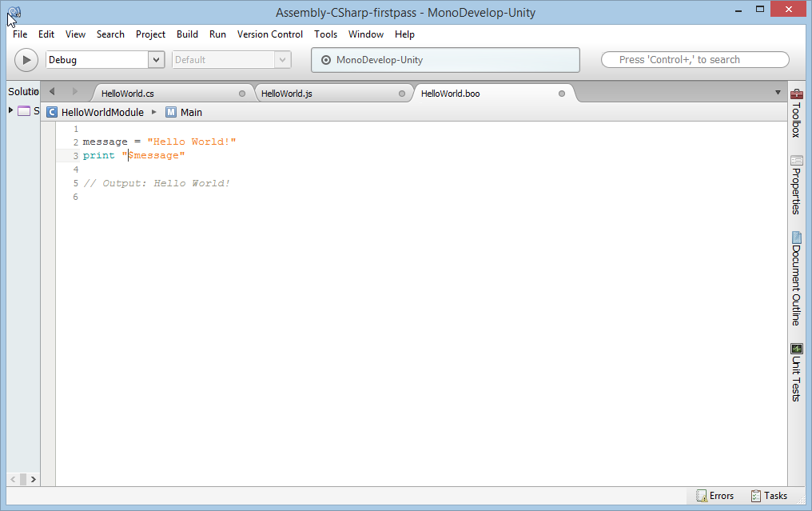Open the File menu
The width and height of the screenshot is (812, 511).
20,34
